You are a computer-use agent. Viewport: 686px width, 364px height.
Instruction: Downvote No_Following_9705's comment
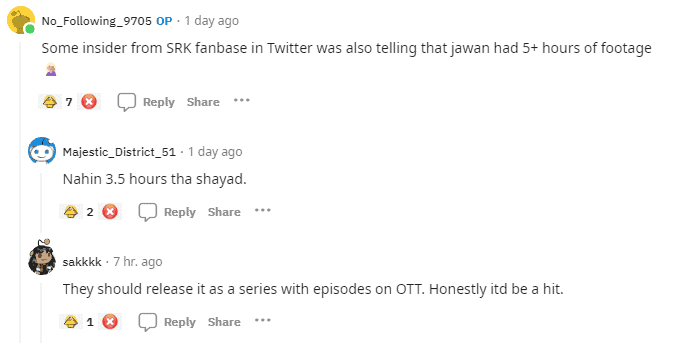pyautogui.click(x=89, y=102)
